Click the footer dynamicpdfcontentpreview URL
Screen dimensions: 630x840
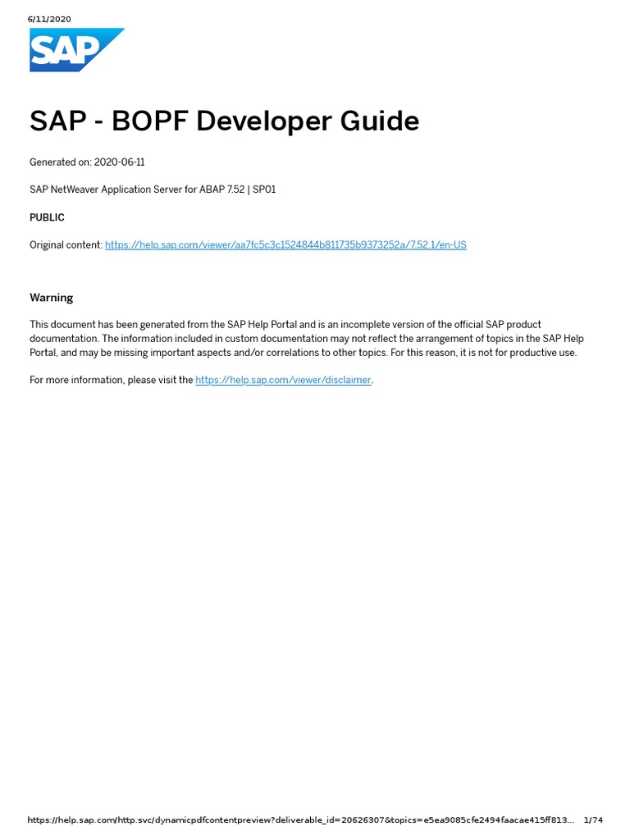[300, 820]
